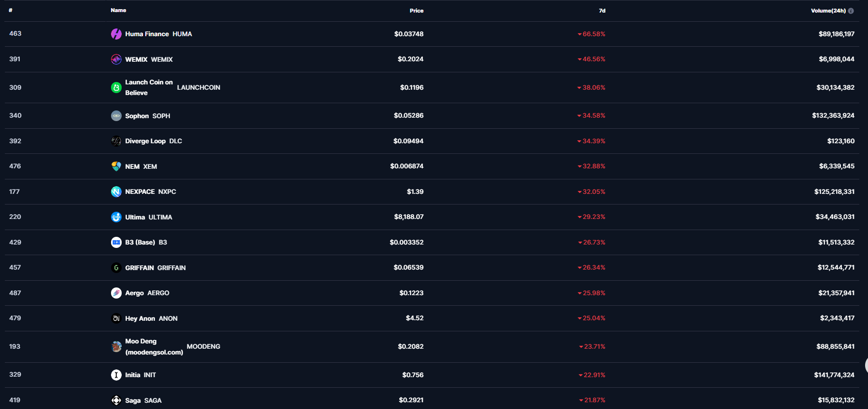Click the Aergo coin logo
The width and height of the screenshot is (868, 409).
(116, 293)
